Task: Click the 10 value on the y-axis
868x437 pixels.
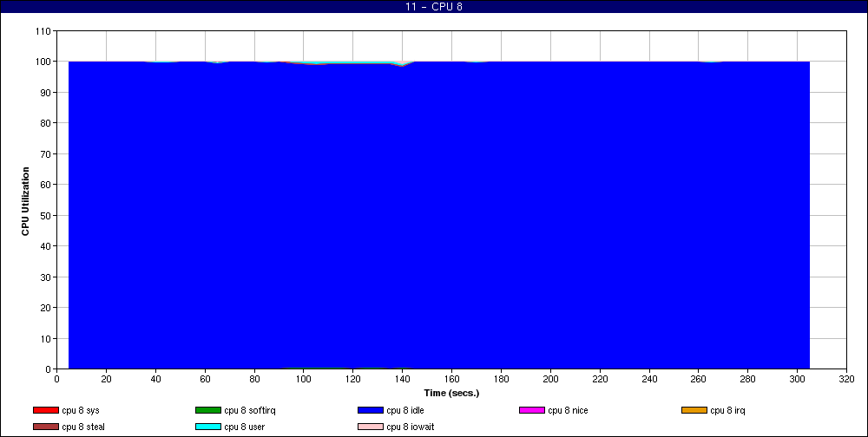Action: pyautogui.click(x=46, y=338)
